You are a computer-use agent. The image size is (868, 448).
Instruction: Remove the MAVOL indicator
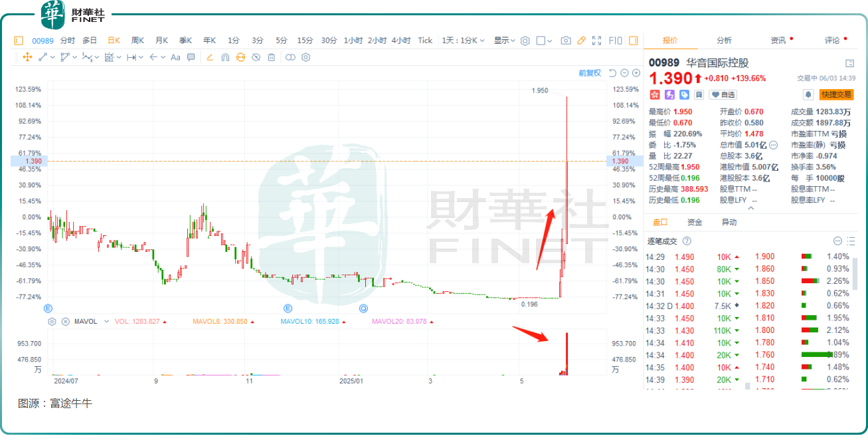[x=65, y=322]
